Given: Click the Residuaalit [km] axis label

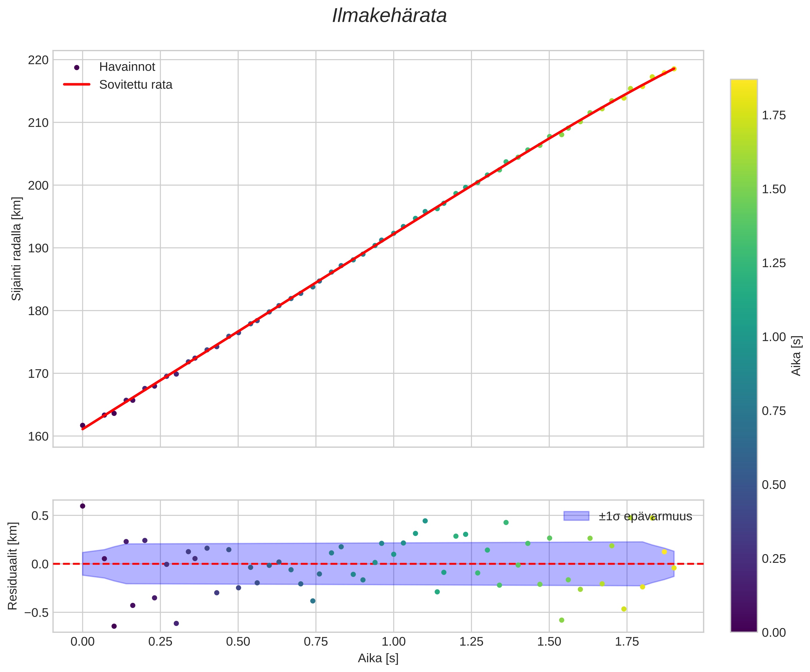Looking at the screenshot, I should click(x=13, y=566).
